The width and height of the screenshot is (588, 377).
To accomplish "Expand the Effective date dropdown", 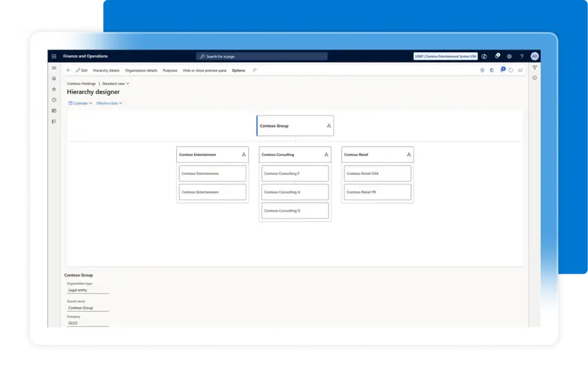I will point(109,103).
